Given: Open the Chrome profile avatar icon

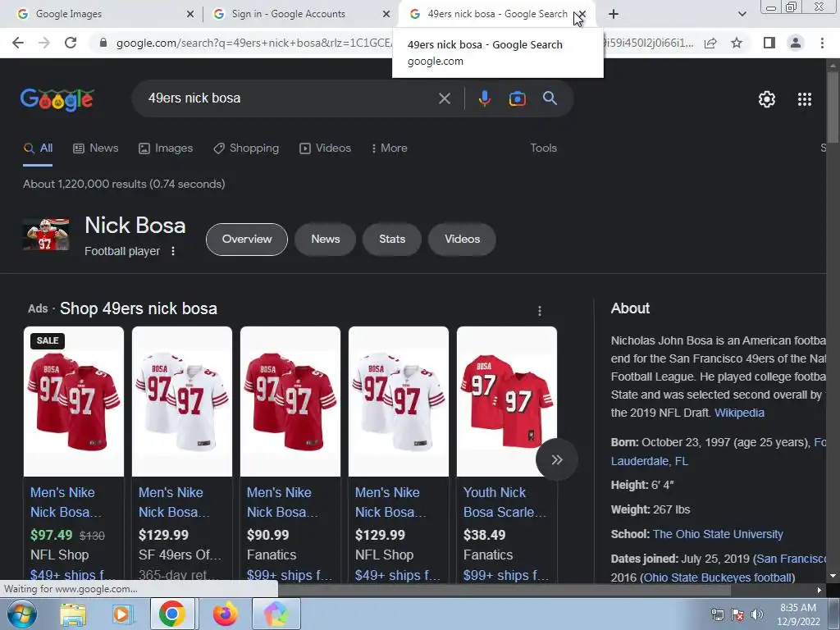Looking at the screenshot, I should (x=796, y=43).
